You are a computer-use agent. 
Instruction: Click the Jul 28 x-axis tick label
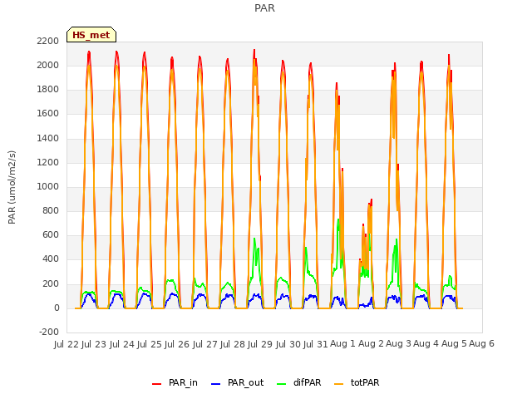(x=233, y=344)
